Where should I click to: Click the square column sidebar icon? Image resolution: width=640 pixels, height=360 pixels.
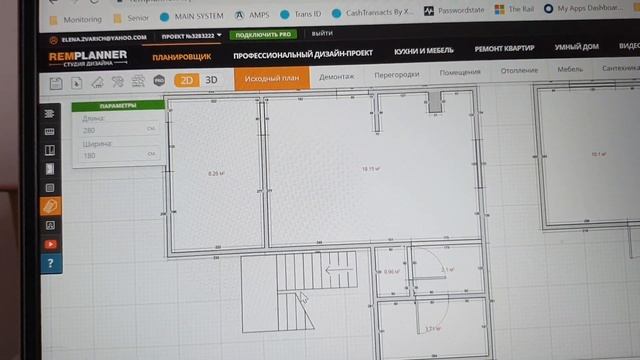coord(50,188)
